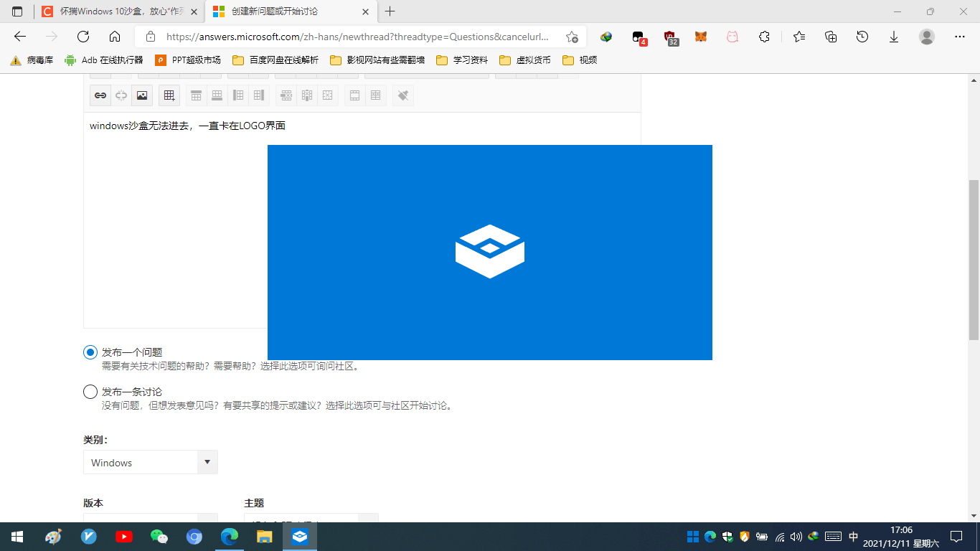Open the pink cat extension
This screenshot has height=551, width=980.
click(x=732, y=37)
